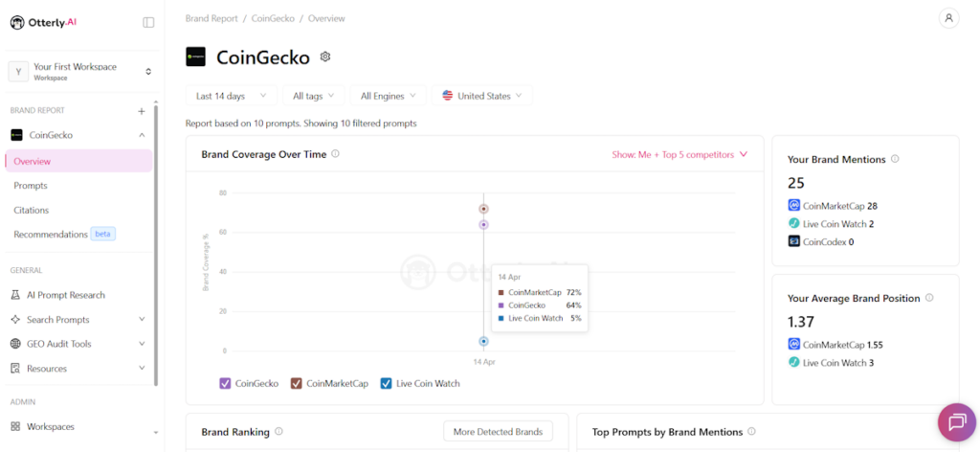Image resolution: width=980 pixels, height=452 pixels.
Task: Click the AI Prompt Research flask icon
Action: point(16,295)
